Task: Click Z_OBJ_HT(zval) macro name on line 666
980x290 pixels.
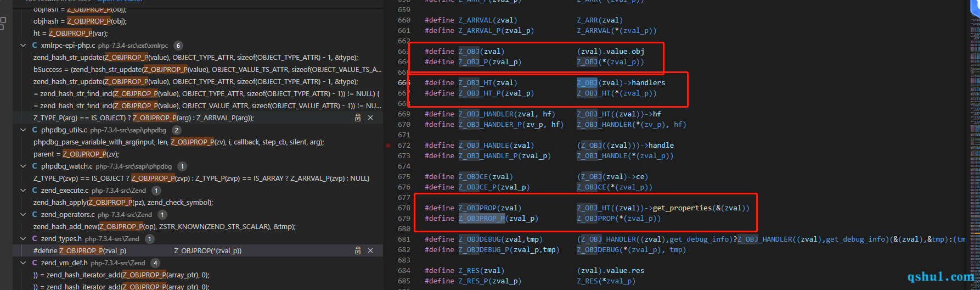Action: [488, 83]
